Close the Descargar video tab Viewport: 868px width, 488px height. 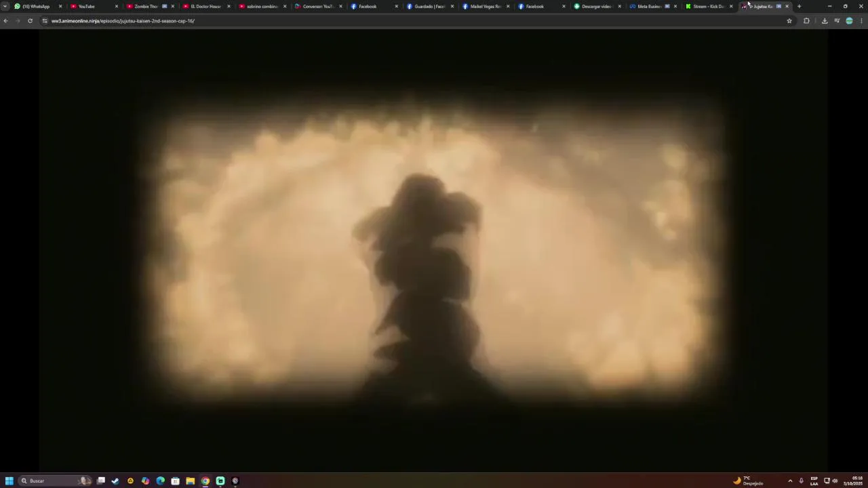[x=619, y=6]
